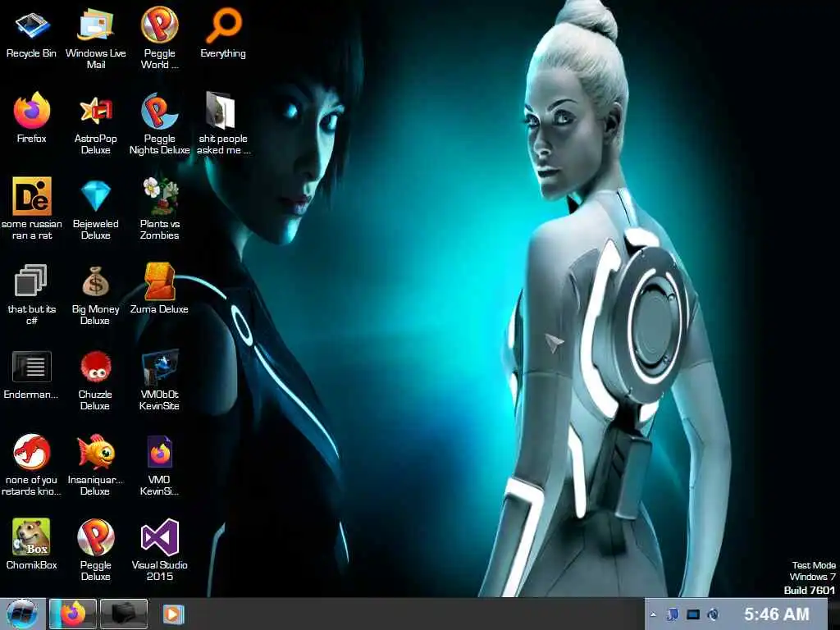Select the Big Money Deluxe icon

95,295
